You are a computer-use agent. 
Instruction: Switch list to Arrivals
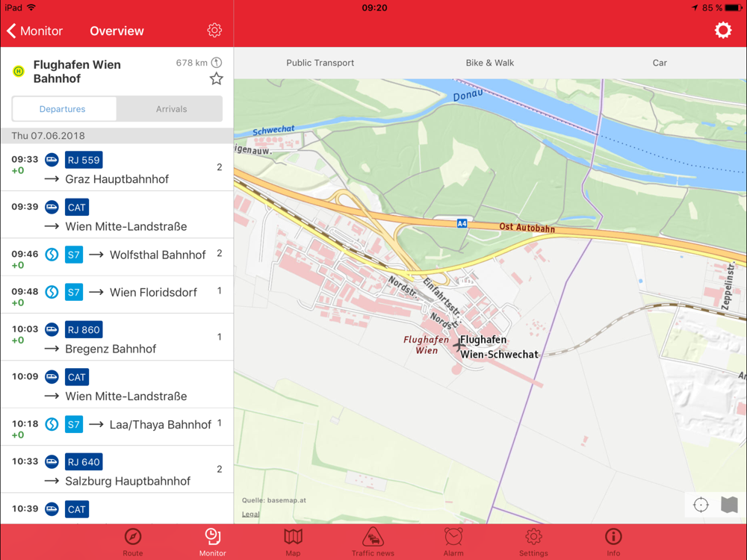pyautogui.click(x=171, y=109)
